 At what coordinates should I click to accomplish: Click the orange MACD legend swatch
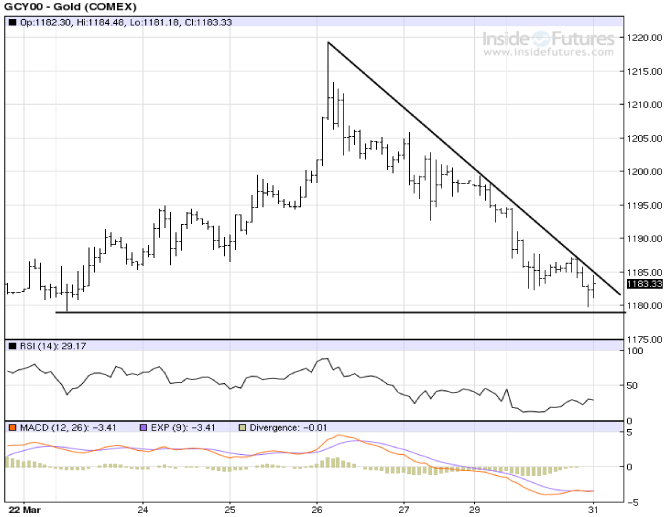tap(11, 428)
